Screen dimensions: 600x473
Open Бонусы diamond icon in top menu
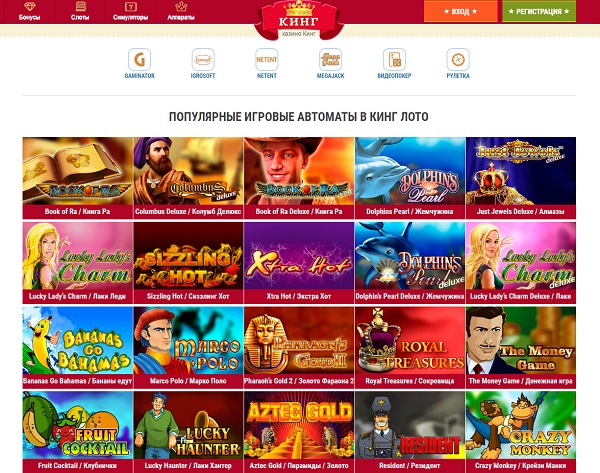[29, 7]
